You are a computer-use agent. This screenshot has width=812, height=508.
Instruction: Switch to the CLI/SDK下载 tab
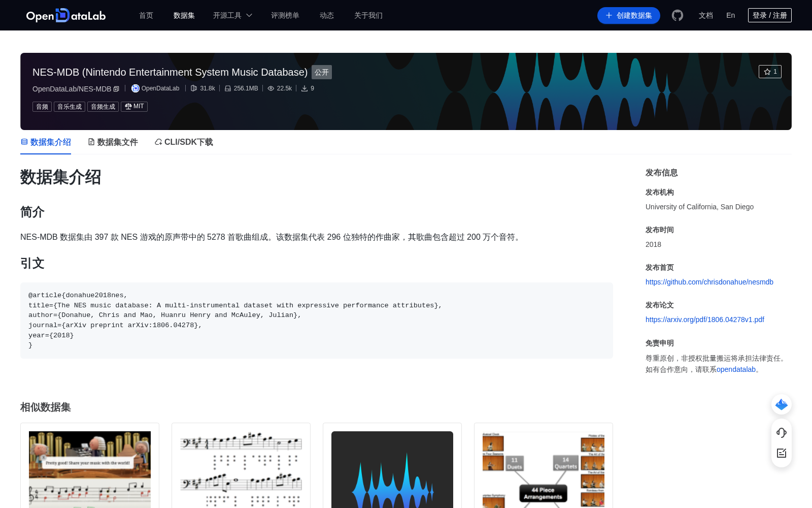pos(184,142)
